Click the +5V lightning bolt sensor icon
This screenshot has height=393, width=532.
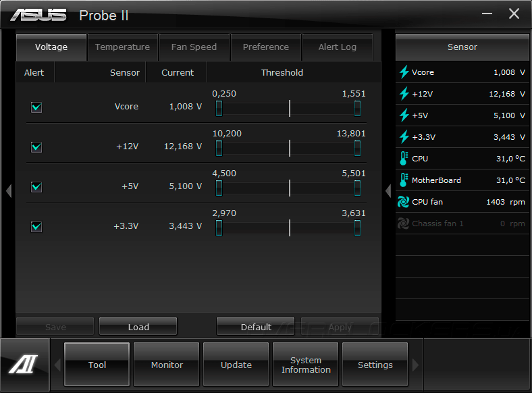click(x=404, y=115)
